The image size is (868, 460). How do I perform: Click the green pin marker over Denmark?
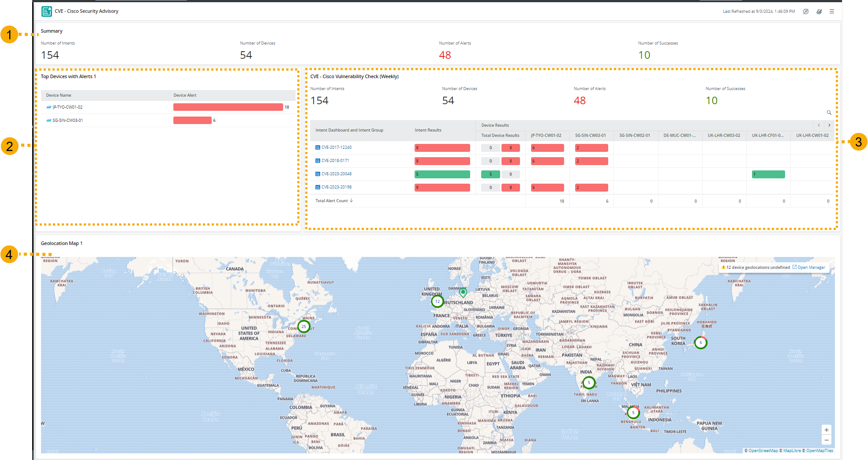(x=463, y=292)
